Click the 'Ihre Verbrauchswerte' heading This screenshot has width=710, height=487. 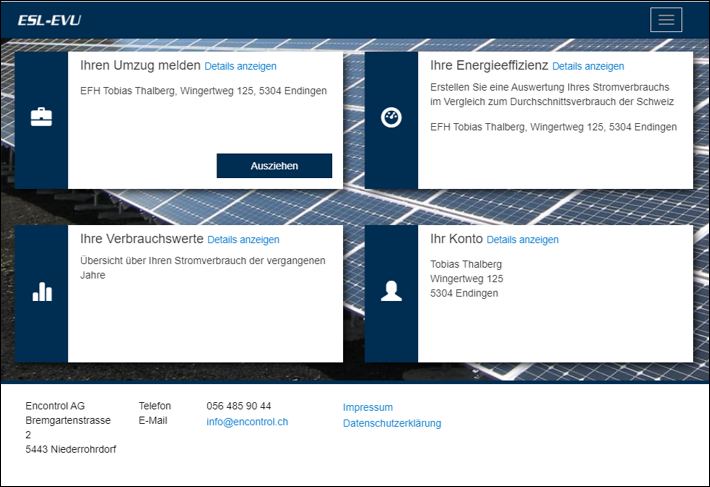click(142, 239)
